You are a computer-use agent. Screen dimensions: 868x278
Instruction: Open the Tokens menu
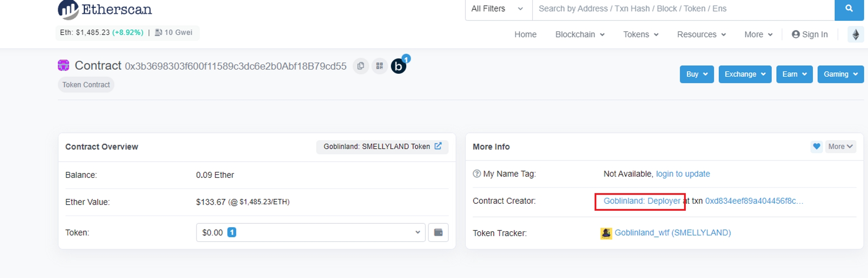[x=640, y=34]
